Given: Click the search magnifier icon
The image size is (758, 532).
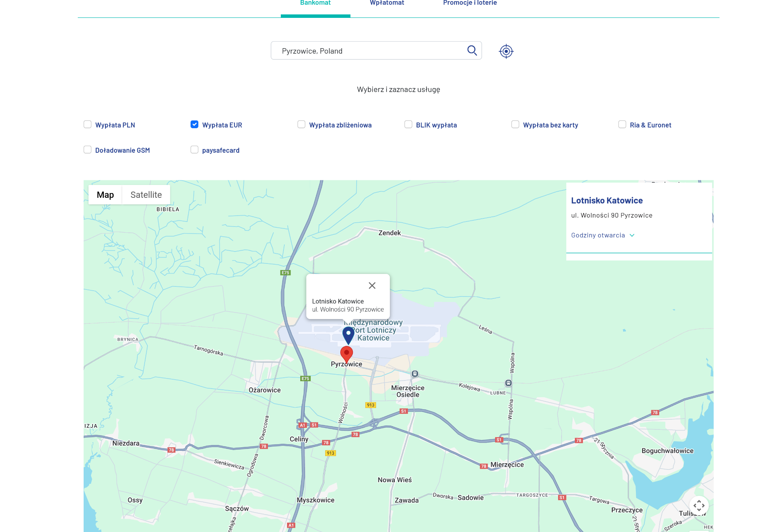Looking at the screenshot, I should coord(472,51).
